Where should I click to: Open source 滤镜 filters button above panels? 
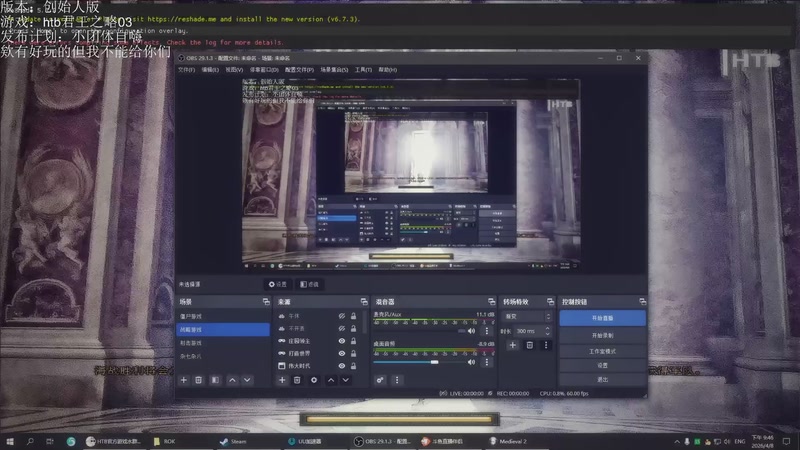click(x=309, y=284)
